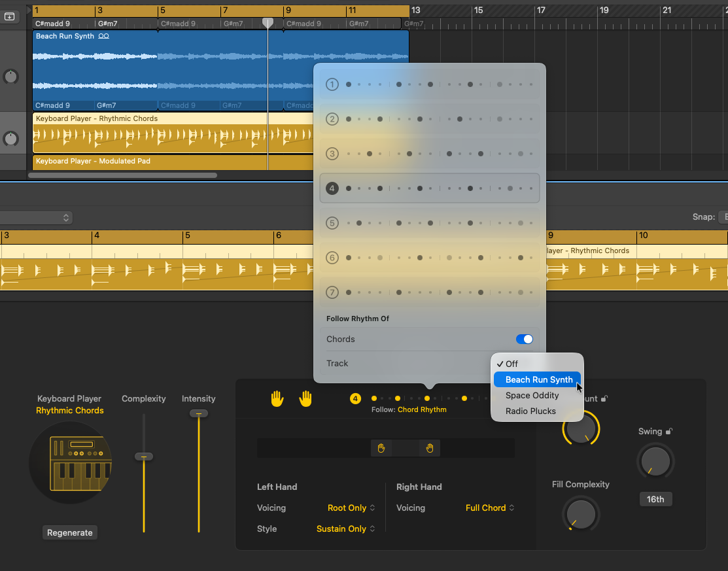The image size is (728, 571).
Task: Open the Left Hand Voicing Root Only dropdown
Action: [351, 508]
